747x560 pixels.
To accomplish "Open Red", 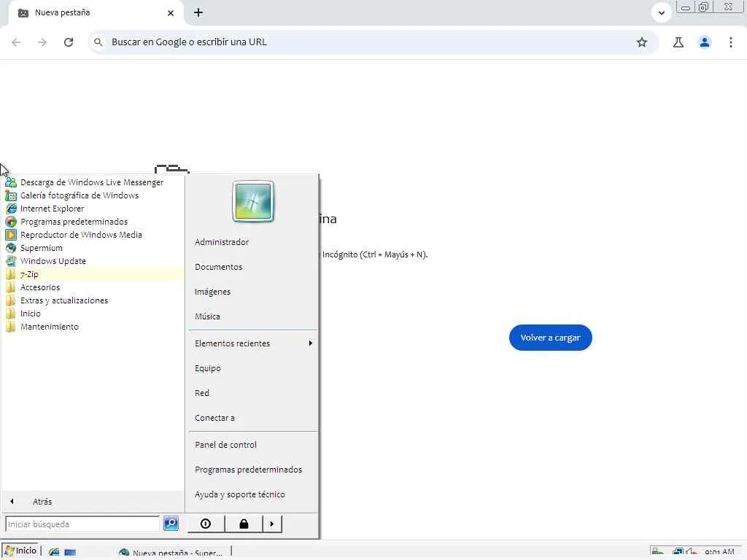I will [x=202, y=393].
